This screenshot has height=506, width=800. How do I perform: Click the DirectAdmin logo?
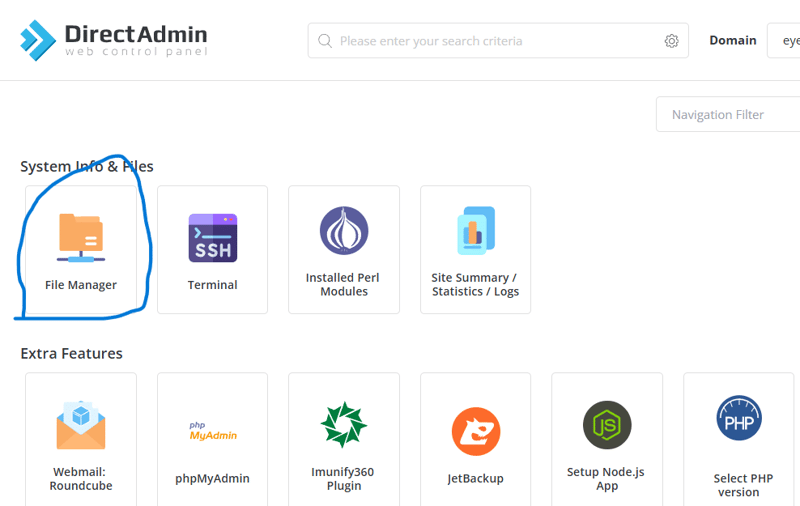click(x=114, y=40)
